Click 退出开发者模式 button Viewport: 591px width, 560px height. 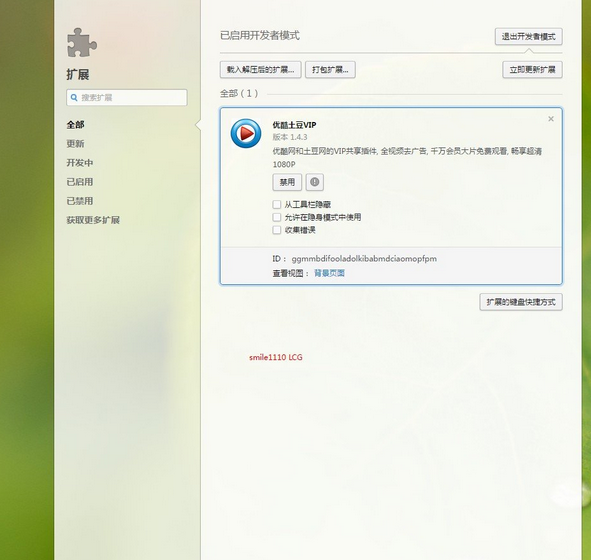pos(528,37)
